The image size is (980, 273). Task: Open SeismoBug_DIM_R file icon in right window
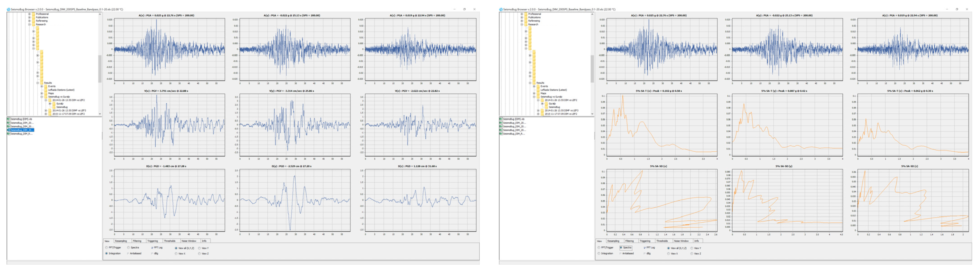click(501, 134)
